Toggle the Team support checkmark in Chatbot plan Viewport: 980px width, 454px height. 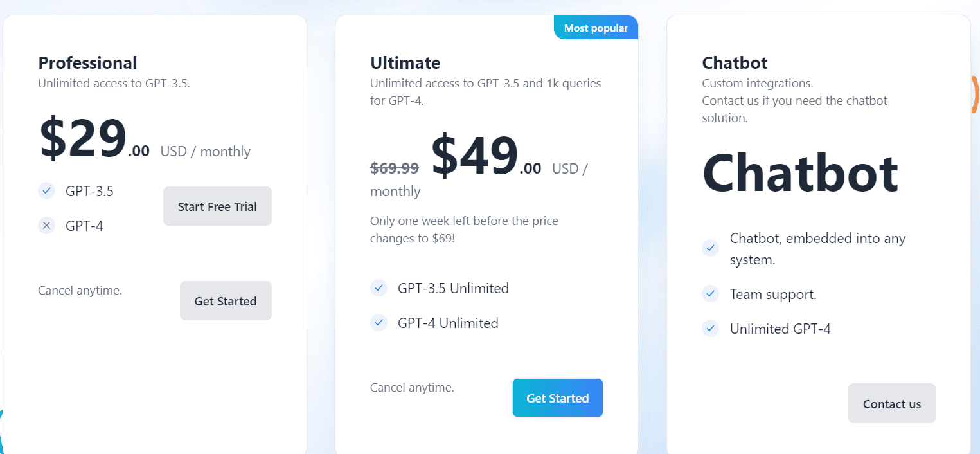[710, 293]
